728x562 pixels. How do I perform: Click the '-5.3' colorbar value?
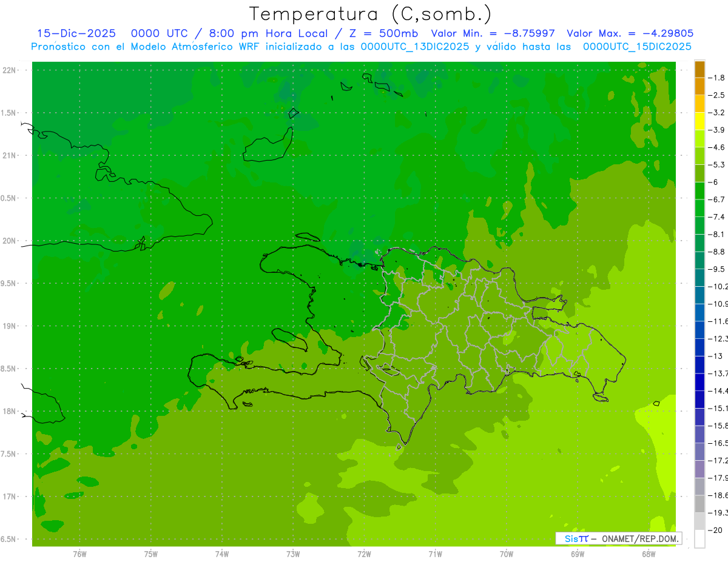tap(717, 165)
